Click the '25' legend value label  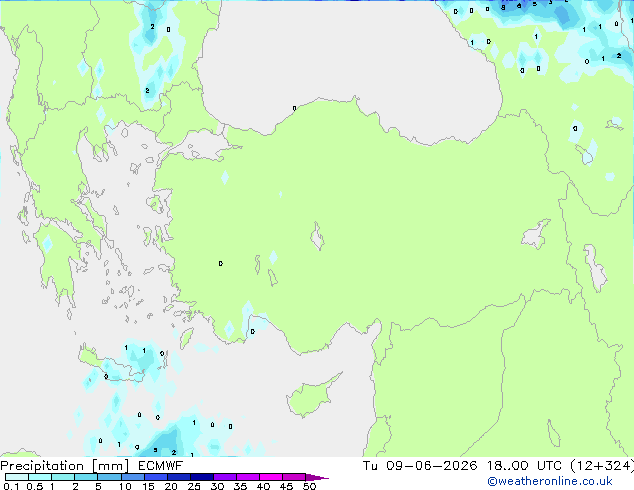pyautogui.click(x=194, y=486)
